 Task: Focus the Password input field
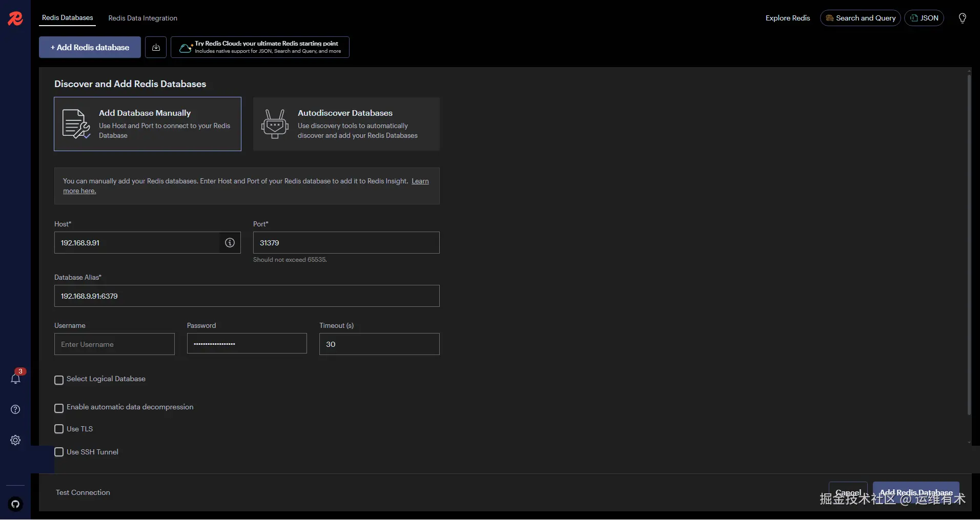point(247,344)
